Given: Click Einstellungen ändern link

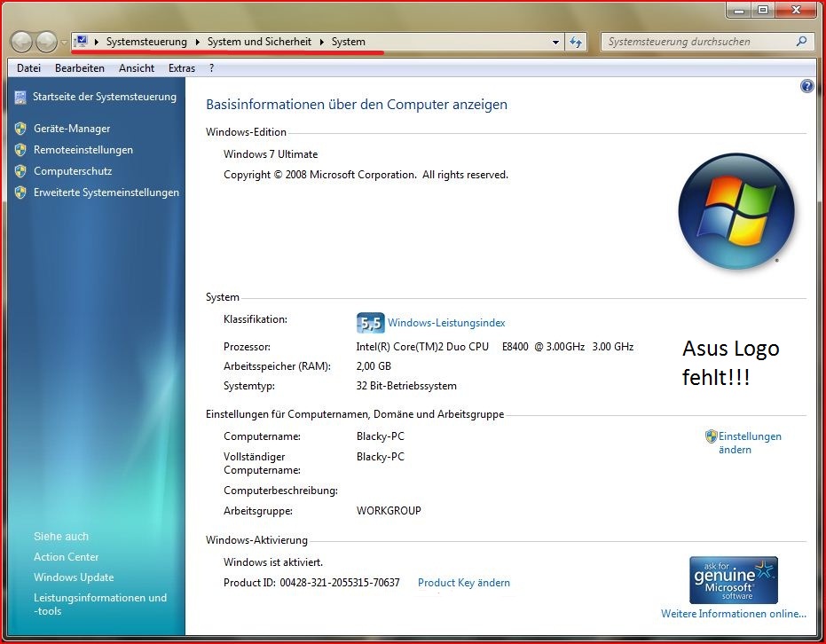Looking at the screenshot, I should coord(750,443).
